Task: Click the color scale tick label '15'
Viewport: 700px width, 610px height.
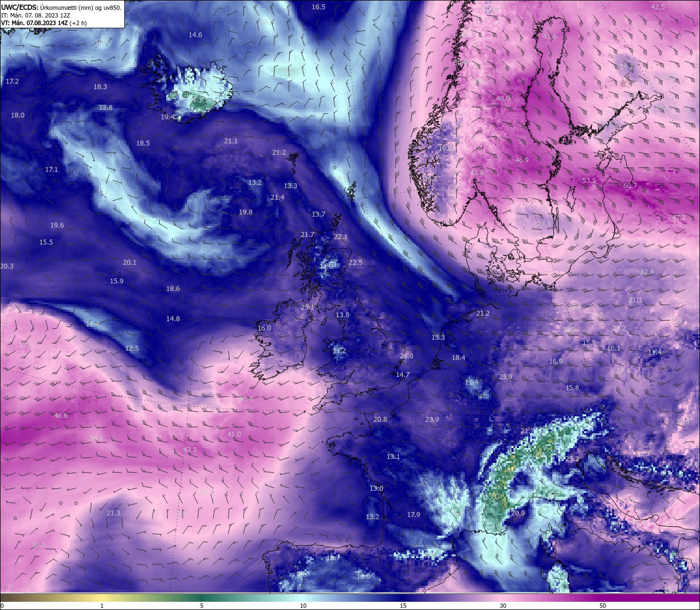Action: coord(403,606)
